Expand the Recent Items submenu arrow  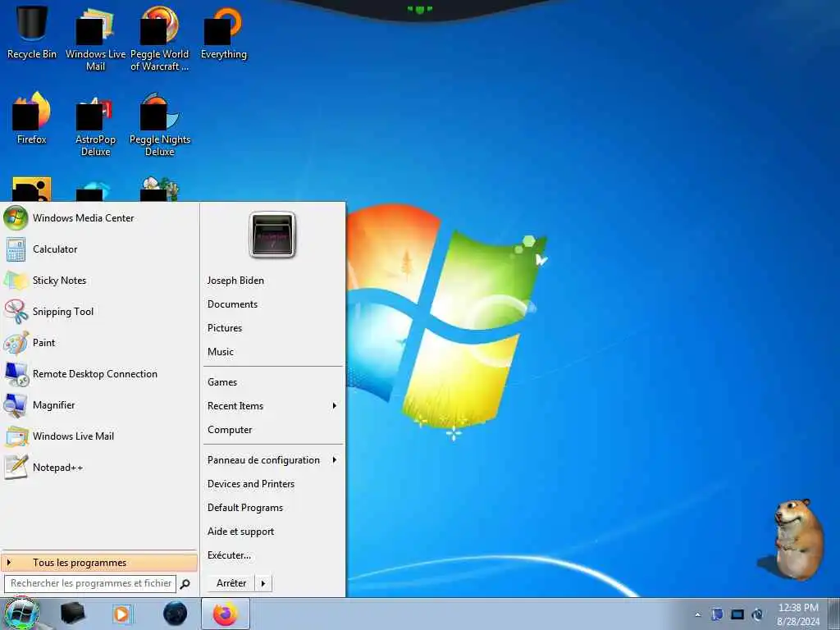tap(335, 406)
